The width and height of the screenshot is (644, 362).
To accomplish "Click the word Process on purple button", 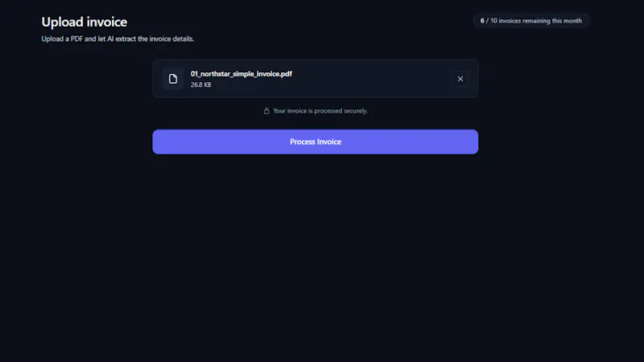I will (x=303, y=142).
